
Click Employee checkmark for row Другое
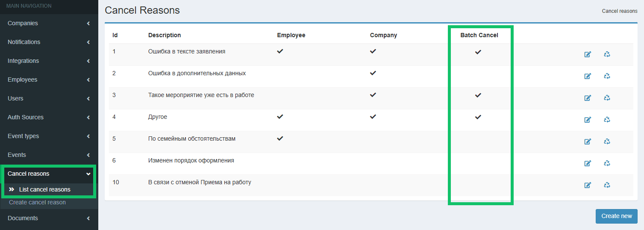(280, 116)
